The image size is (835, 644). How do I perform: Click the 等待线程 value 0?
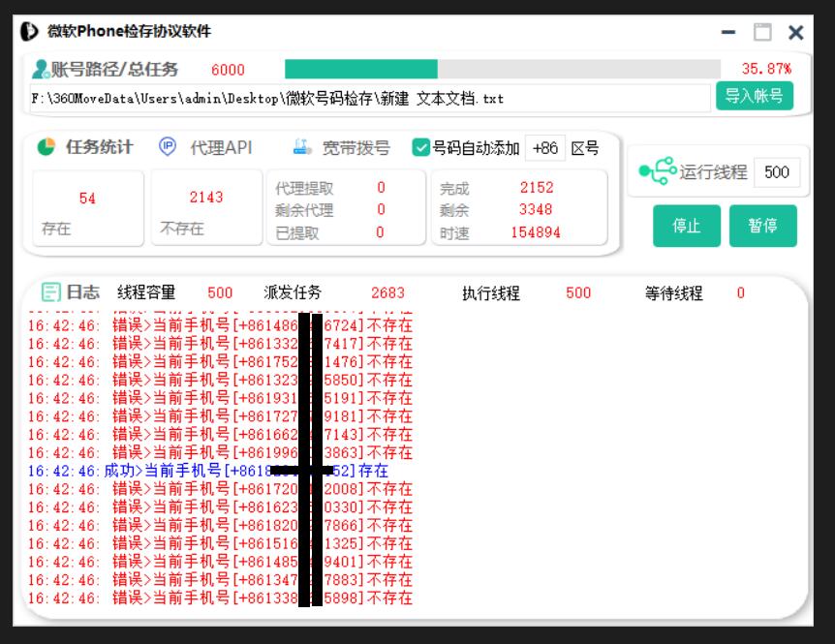740,292
